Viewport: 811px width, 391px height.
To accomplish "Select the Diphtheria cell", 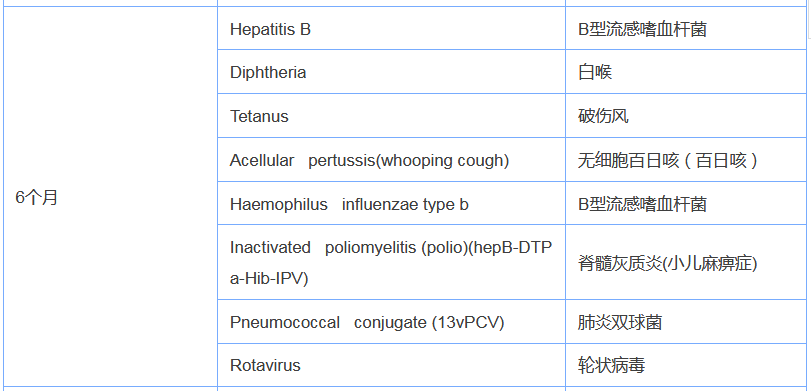I will click(392, 72).
